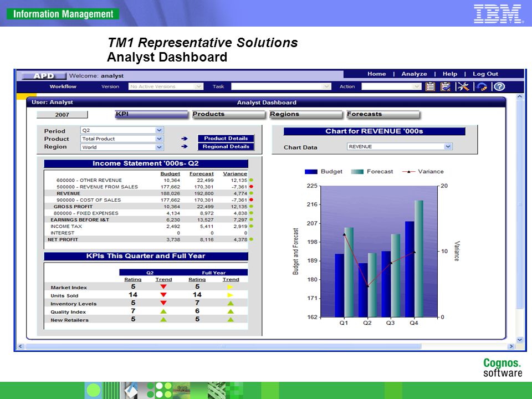This screenshot has width=532, height=399.
Task: Click the horizontal scrollbar thumb
Action: 223,346
